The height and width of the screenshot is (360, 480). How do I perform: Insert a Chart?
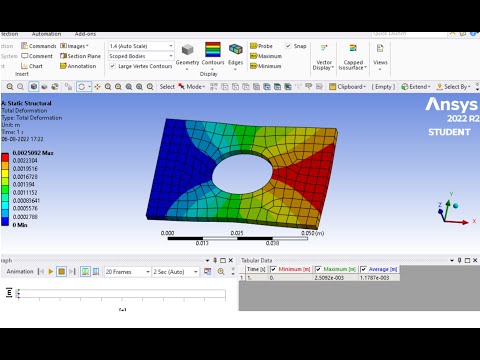coord(32,66)
